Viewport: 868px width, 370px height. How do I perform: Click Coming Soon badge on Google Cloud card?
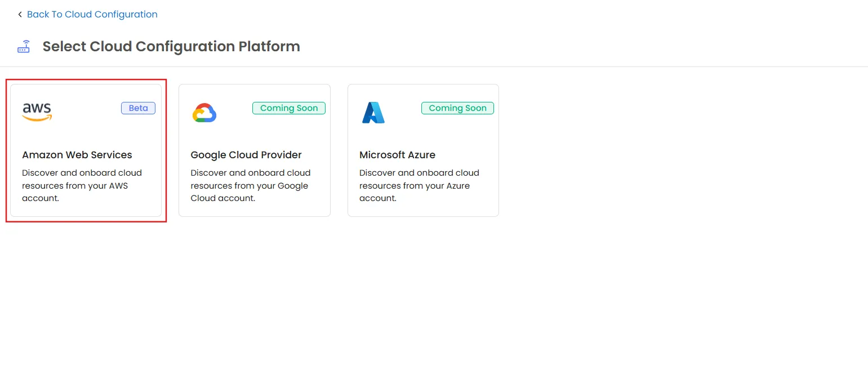289,108
